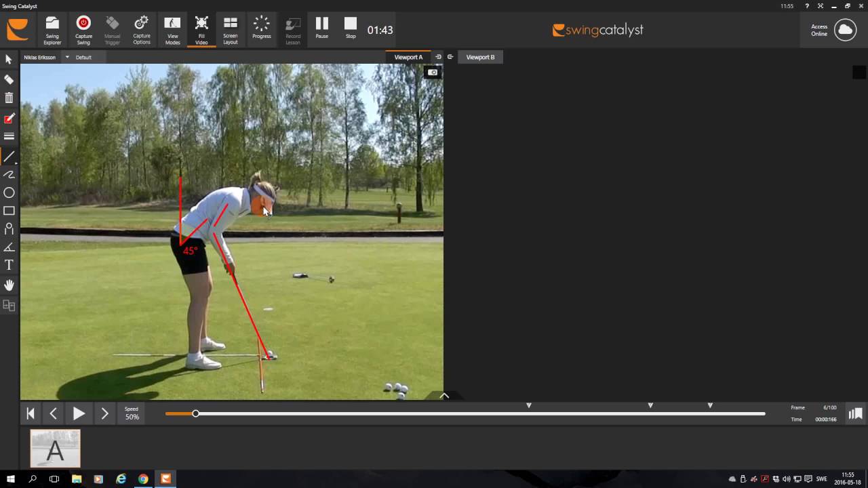Open Swing Explorer
Image resolution: width=868 pixels, height=488 pixels.
(x=52, y=30)
